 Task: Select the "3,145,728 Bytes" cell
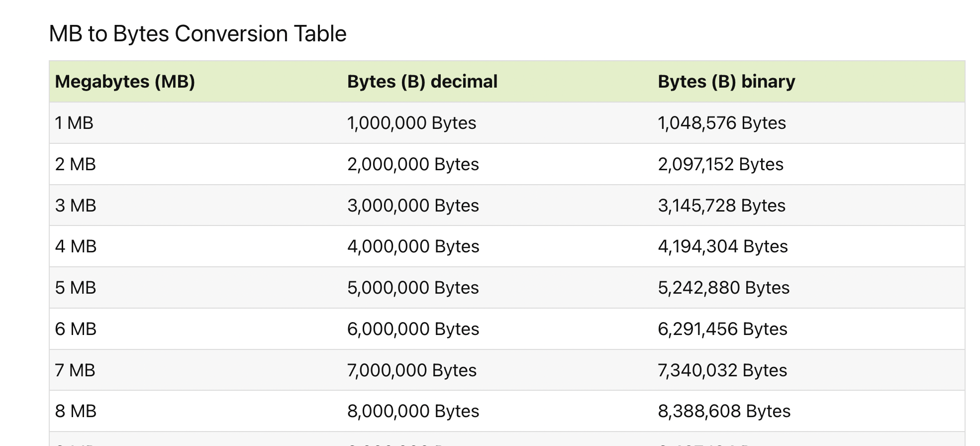point(721,206)
